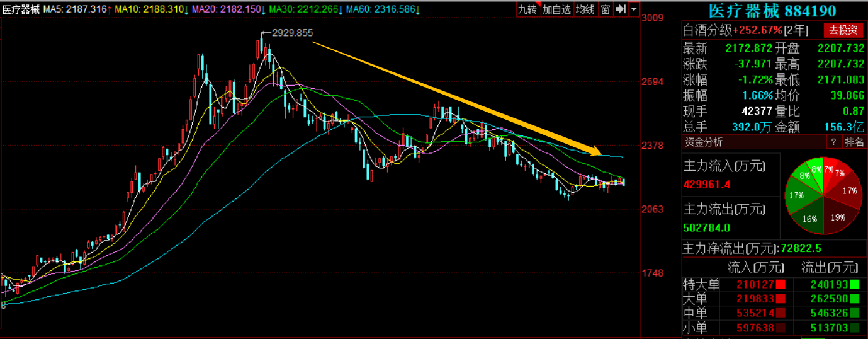Click 大单 outflow value 262590
This screenshot has height=339, width=868.
[830, 299]
